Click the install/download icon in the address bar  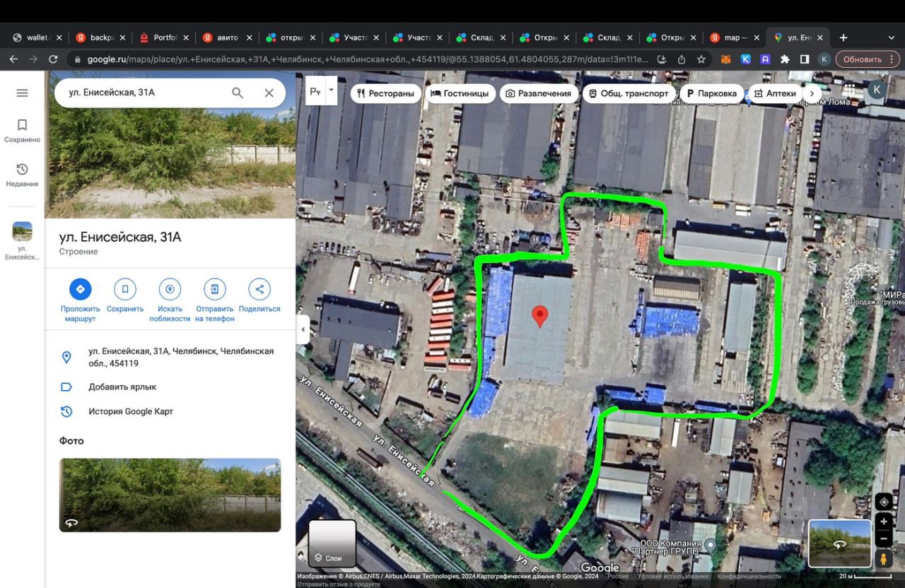click(x=662, y=59)
